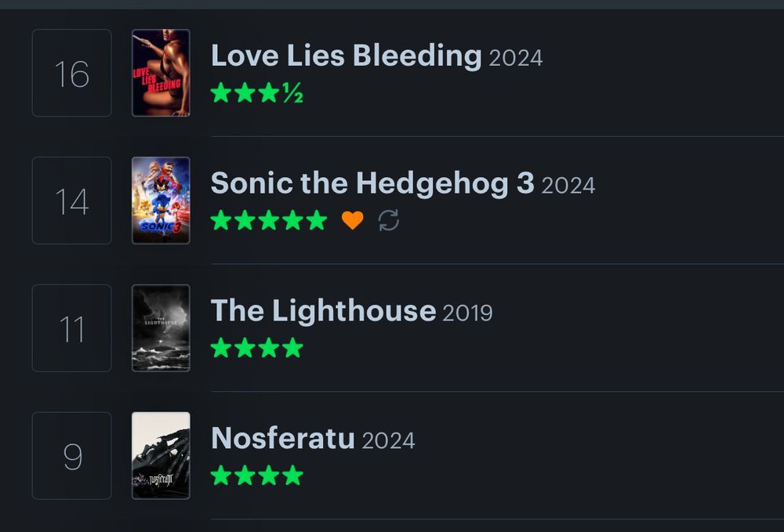Click the Love Lies Bleeding poster
This screenshot has width=784, height=532.
coord(161,72)
